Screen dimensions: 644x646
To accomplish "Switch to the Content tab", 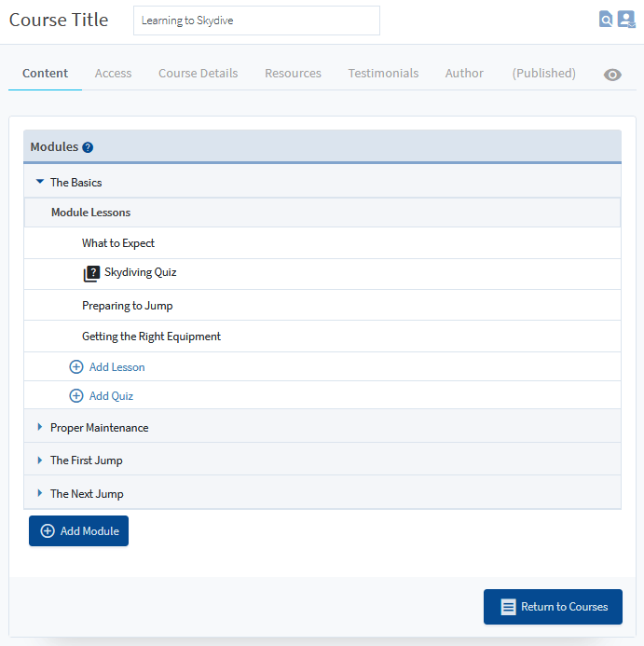I will tap(45, 74).
